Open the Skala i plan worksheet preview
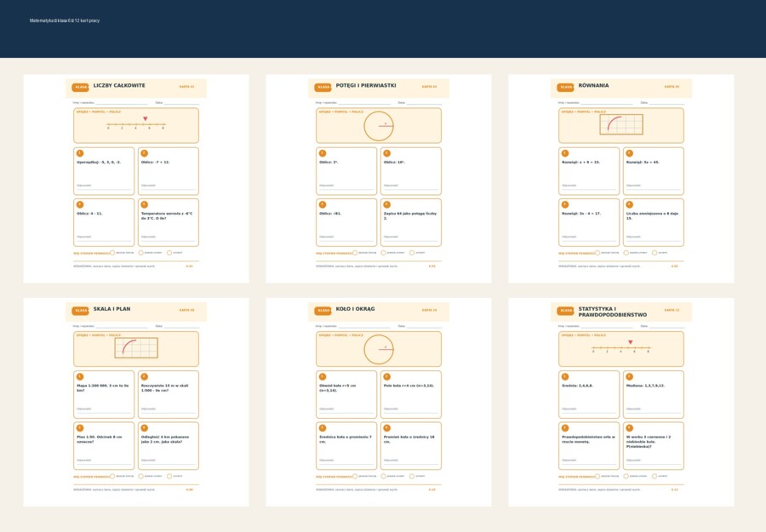766x532 pixels. [x=136, y=402]
